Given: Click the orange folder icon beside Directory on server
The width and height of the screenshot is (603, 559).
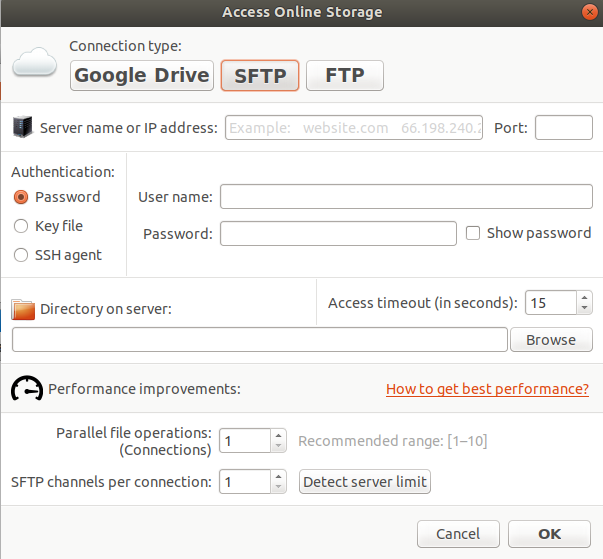Looking at the screenshot, I should pyautogui.click(x=23, y=309).
